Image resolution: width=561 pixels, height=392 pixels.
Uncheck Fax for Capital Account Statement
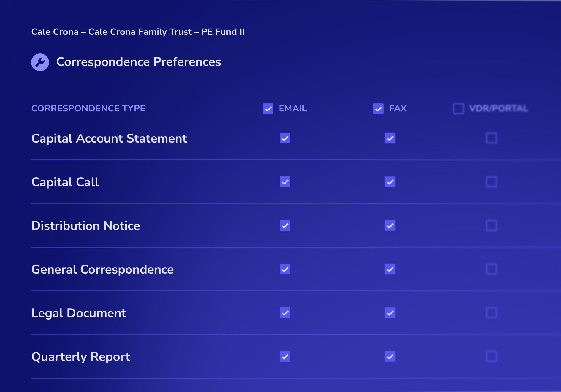point(390,138)
